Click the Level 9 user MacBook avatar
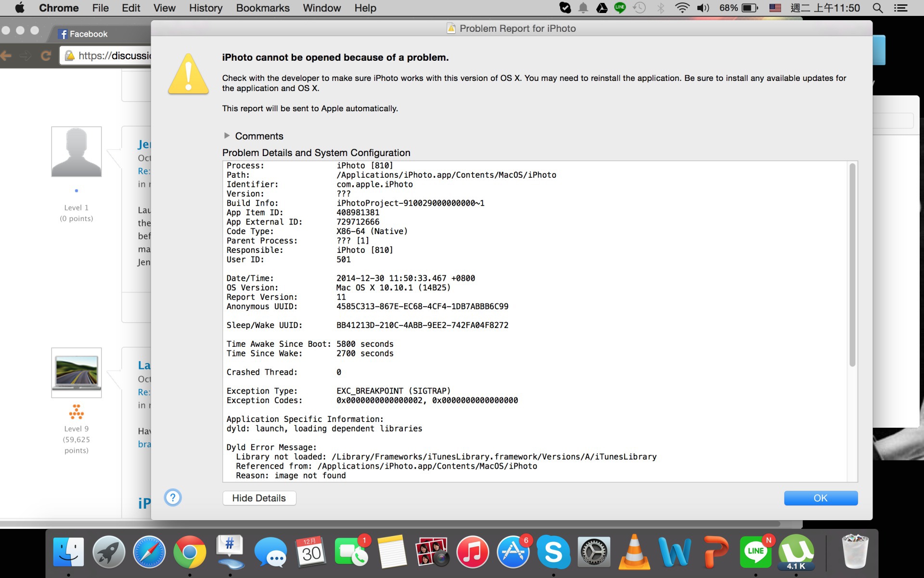The image size is (924, 578). click(77, 372)
